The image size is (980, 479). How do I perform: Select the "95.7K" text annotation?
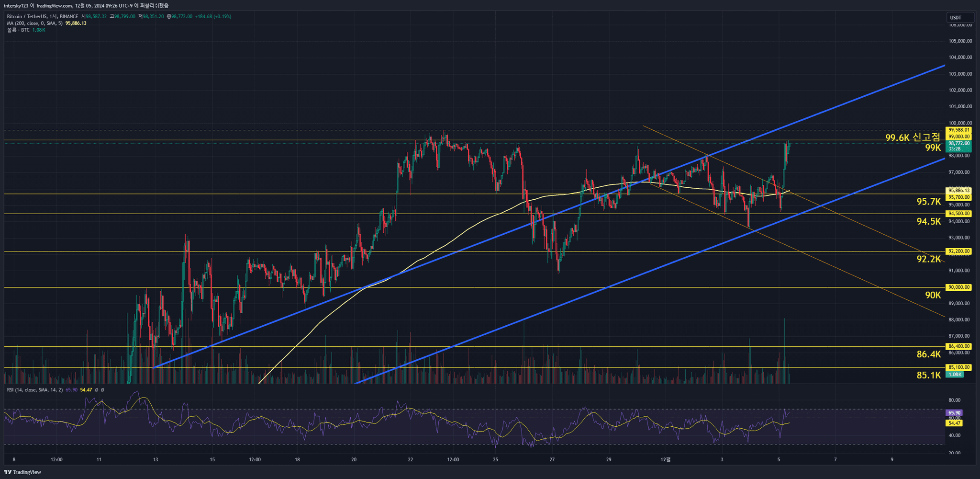pos(928,202)
